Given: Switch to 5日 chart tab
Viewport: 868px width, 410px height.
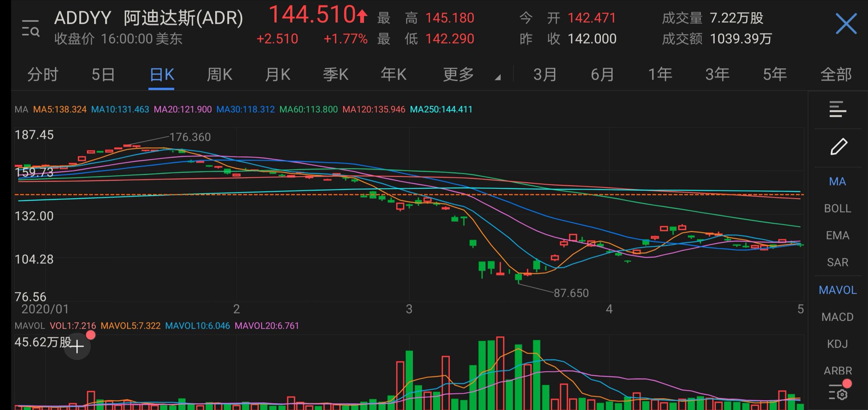Looking at the screenshot, I should tap(103, 74).
